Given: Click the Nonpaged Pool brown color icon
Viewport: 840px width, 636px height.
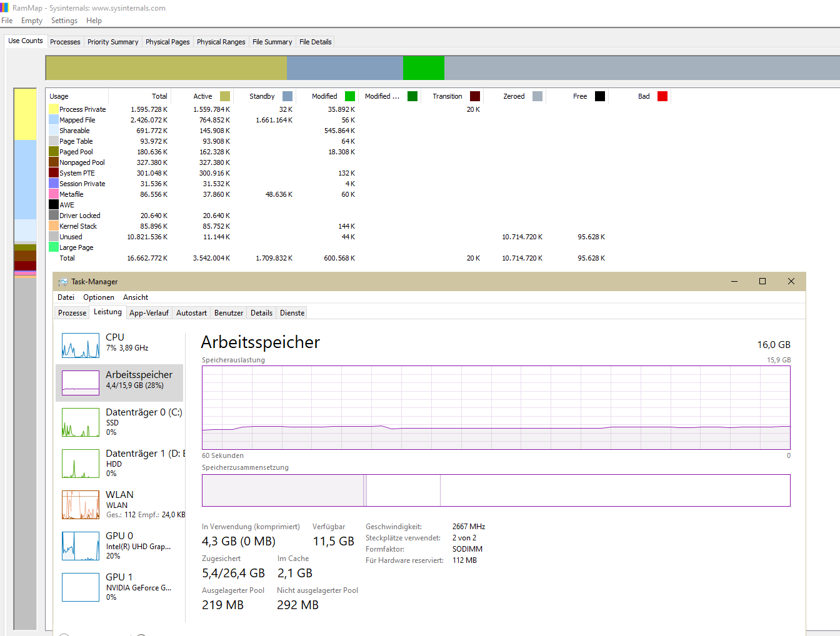Looking at the screenshot, I should tap(54, 162).
